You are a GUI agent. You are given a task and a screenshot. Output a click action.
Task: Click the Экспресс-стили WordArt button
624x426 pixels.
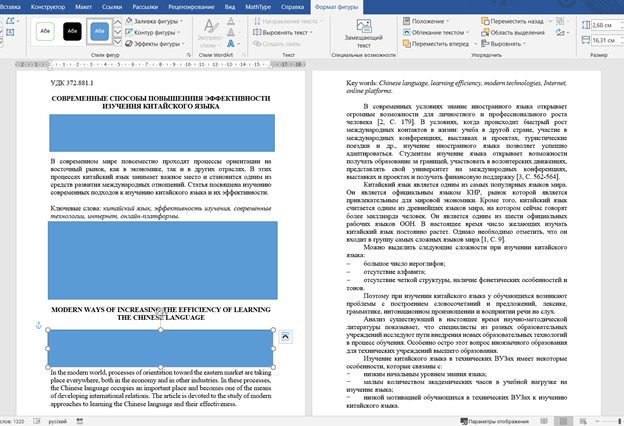(x=210, y=33)
